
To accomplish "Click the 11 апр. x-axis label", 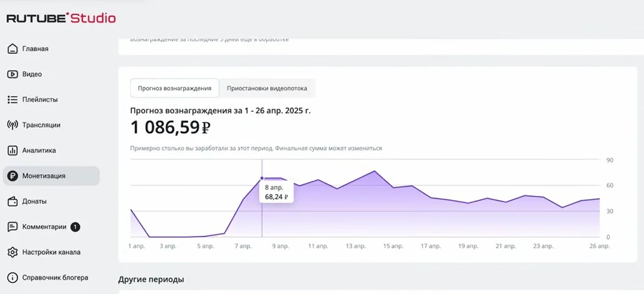I will tap(317, 247).
